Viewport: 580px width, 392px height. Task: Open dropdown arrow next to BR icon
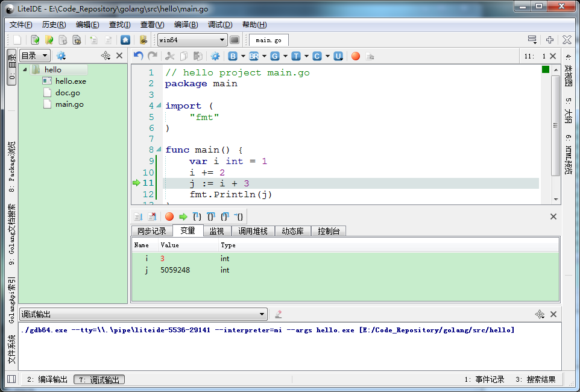point(264,56)
